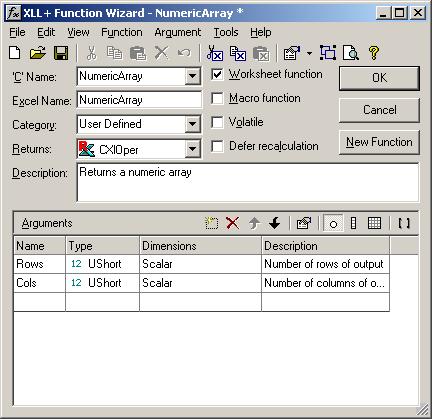Viewport: 432px width, 419px height.
Task: Click the print preview magnifier icon
Action: click(351, 53)
